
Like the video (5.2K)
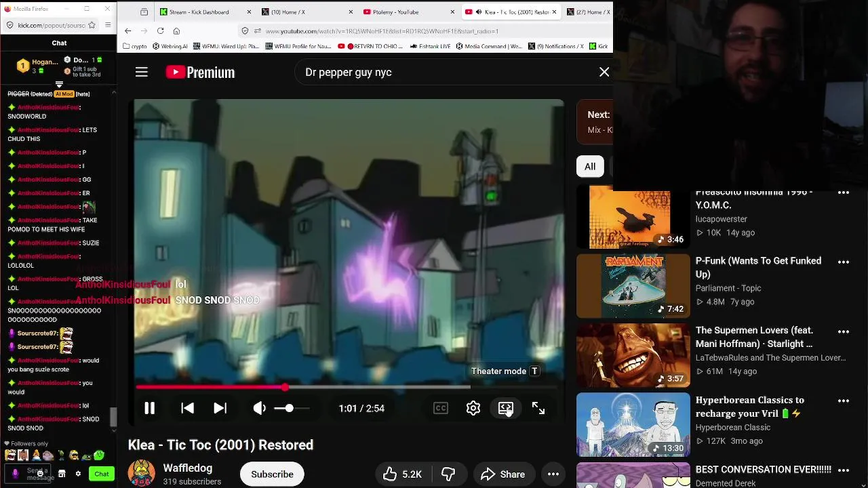click(x=402, y=474)
